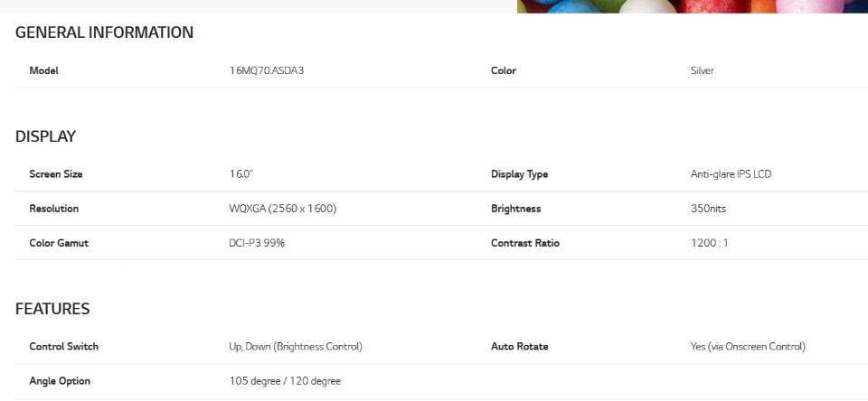Click the 1200 : 1 contrast ratio value
This screenshot has width=868, height=401.
pos(710,243)
